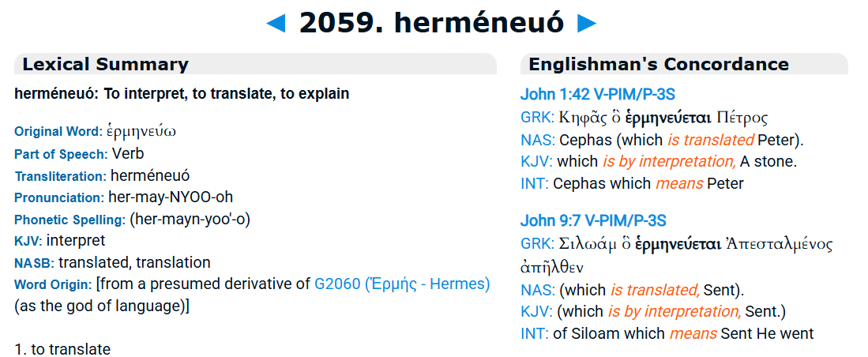Select the Phonetic Spelling label
The height and width of the screenshot is (357, 868).
[70, 220]
